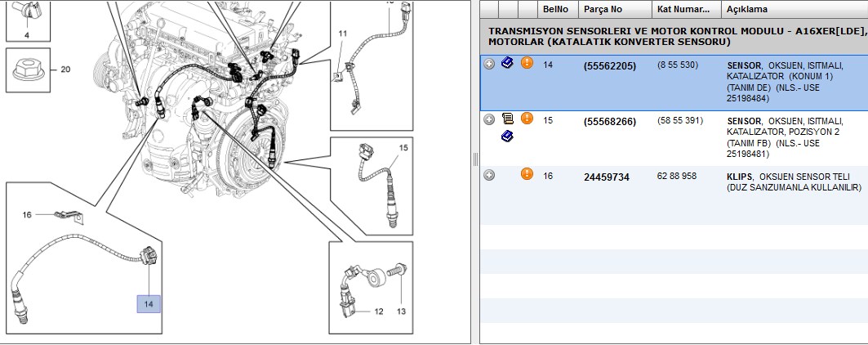
Task: Sort by the Açıklama column header
Action: coord(795,10)
